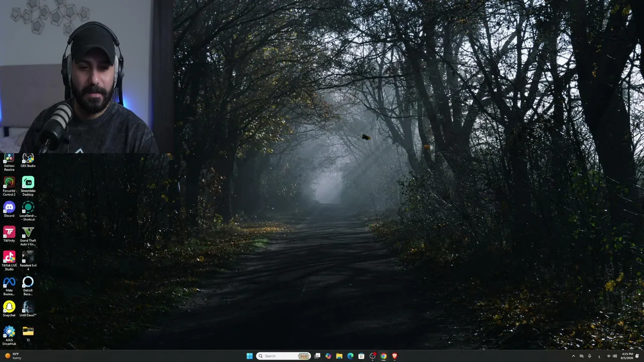Image resolution: width=644 pixels, height=362 pixels.
Task: Click the microphone tray icon
Action: tap(590, 356)
